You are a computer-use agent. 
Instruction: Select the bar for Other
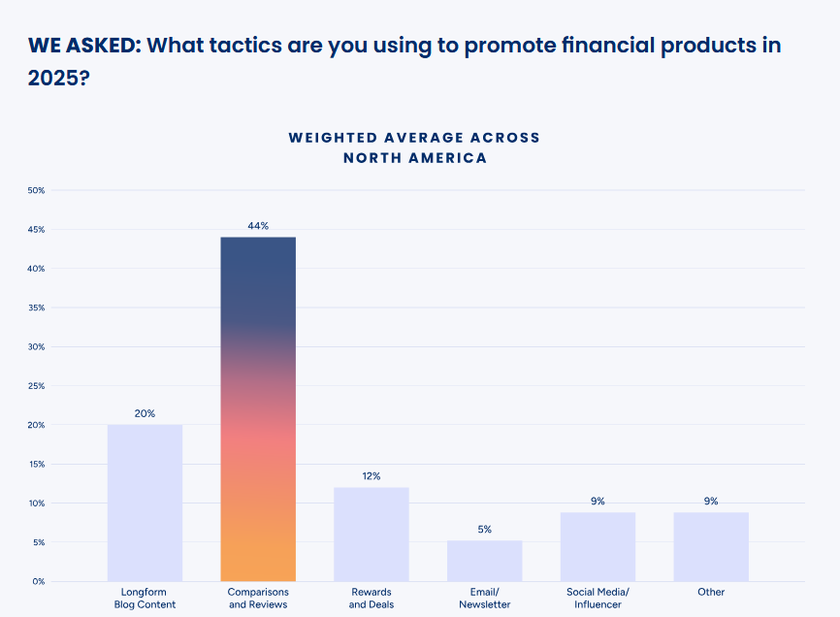pos(711,546)
